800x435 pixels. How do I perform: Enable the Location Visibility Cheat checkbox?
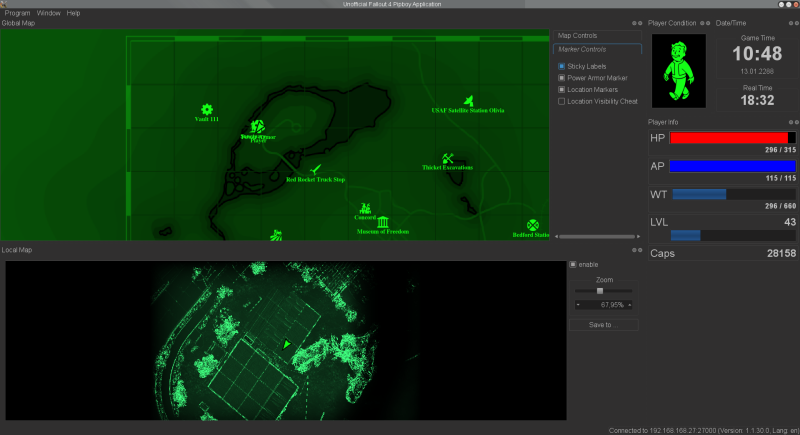(x=561, y=101)
